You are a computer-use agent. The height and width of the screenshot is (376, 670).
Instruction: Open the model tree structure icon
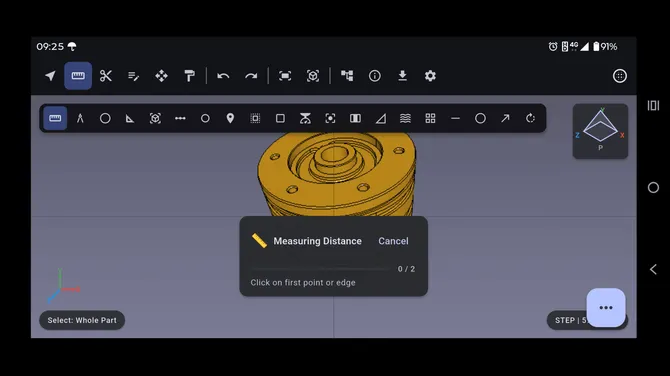[x=347, y=76]
